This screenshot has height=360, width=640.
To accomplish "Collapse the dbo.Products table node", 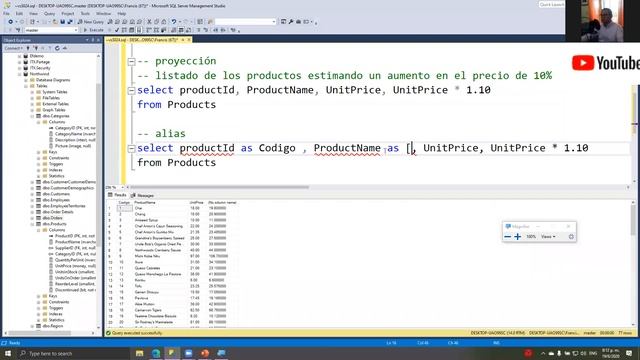I will click(x=32, y=224).
